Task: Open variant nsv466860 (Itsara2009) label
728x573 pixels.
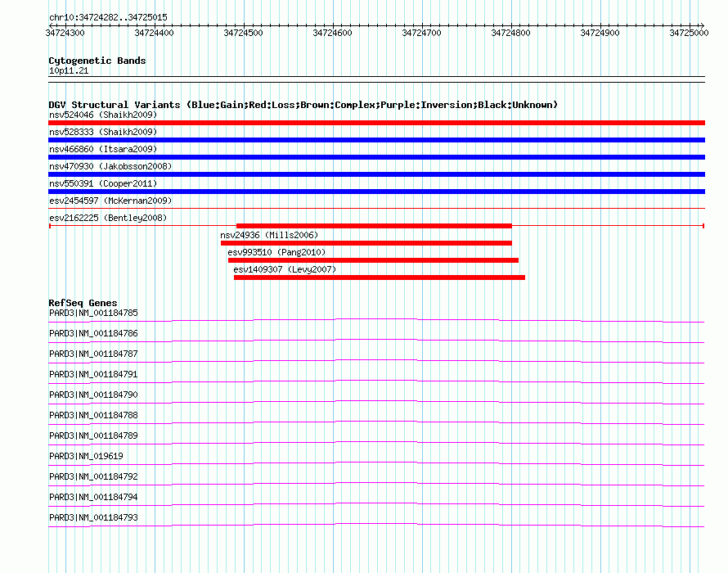Action: point(103,149)
